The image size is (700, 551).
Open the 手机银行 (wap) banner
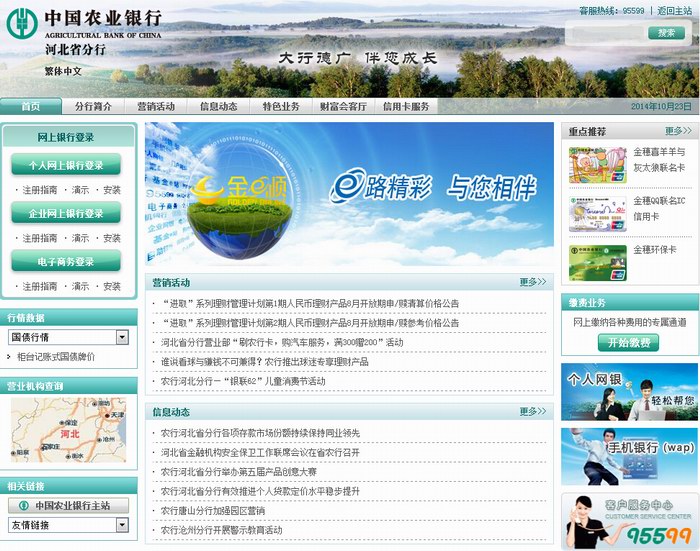point(629,455)
